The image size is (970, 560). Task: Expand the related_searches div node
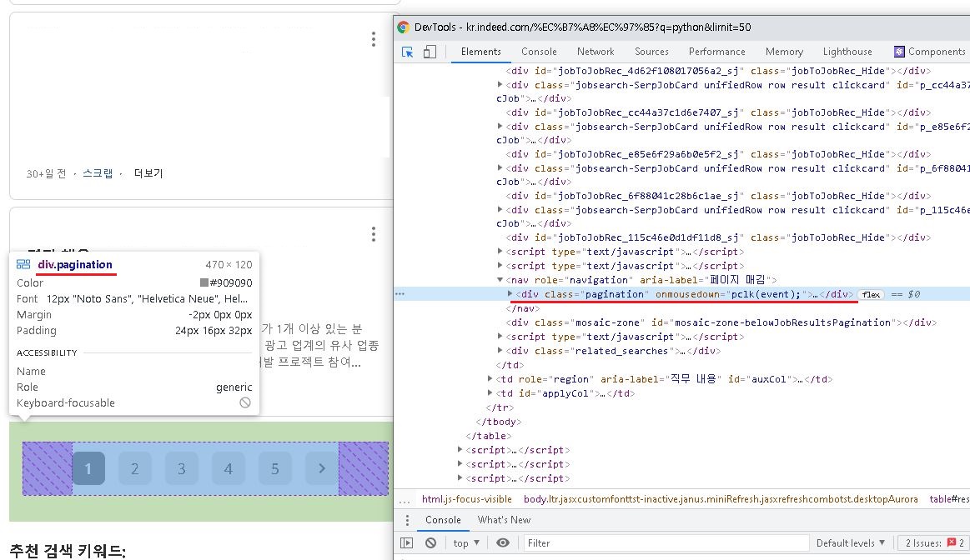pos(500,351)
